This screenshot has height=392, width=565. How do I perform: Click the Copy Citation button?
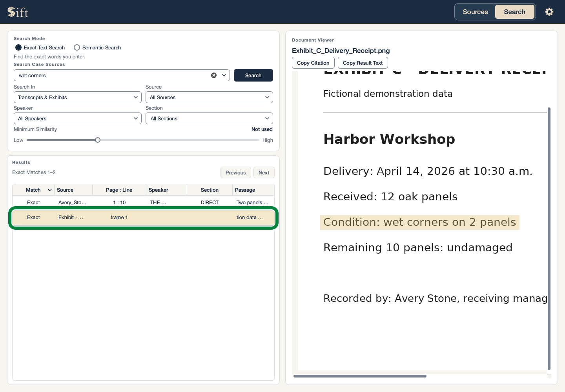pos(313,63)
